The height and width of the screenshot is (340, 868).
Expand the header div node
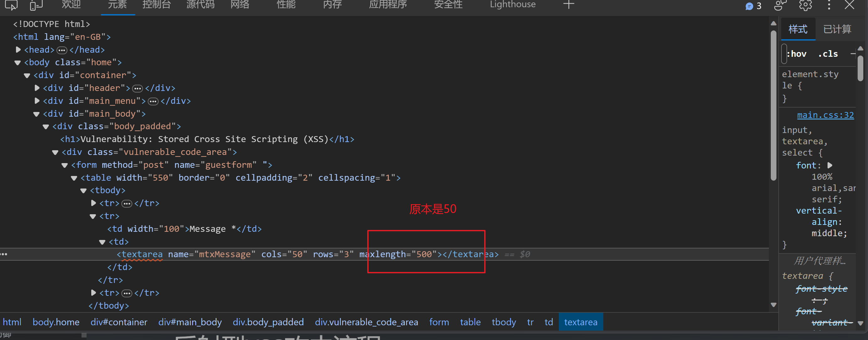pyautogui.click(x=37, y=88)
